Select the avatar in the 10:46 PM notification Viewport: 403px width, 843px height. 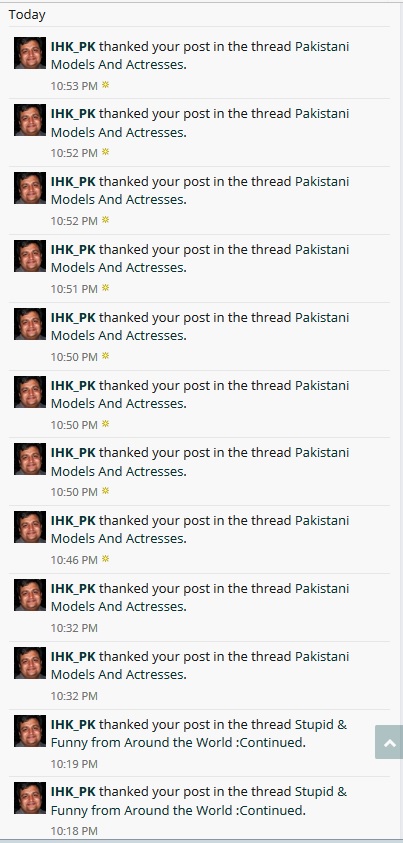point(30,527)
